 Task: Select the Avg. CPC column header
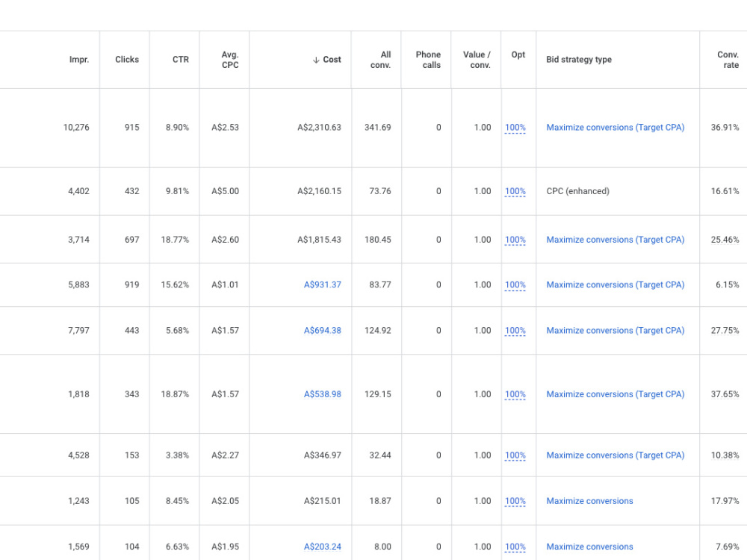(229, 60)
